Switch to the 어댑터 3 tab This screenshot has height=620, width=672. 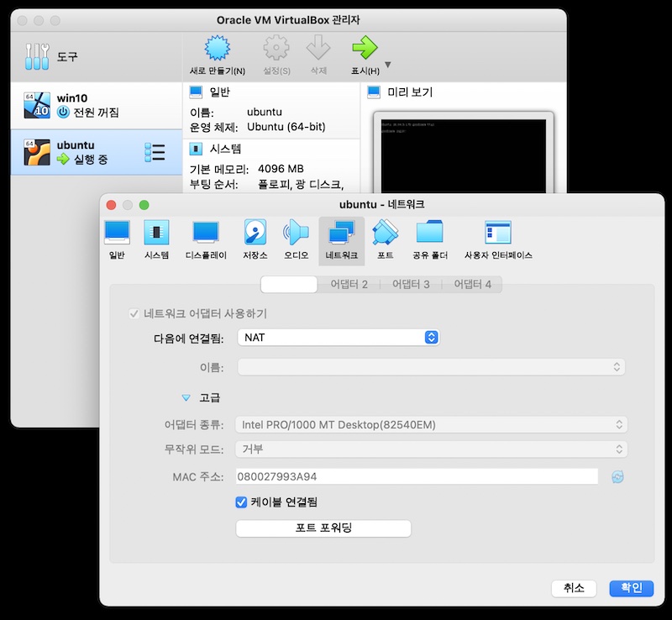point(411,284)
